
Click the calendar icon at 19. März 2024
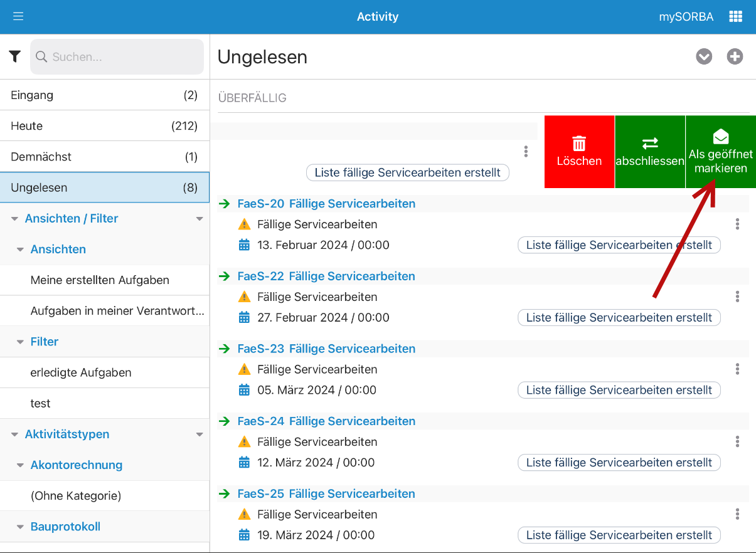coord(244,535)
